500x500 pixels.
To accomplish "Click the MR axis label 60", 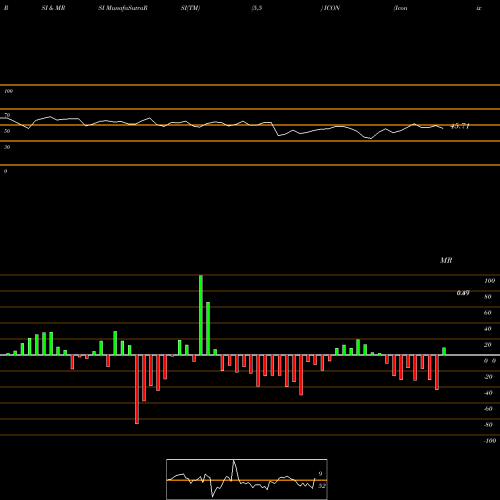I will (x=488, y=313).
